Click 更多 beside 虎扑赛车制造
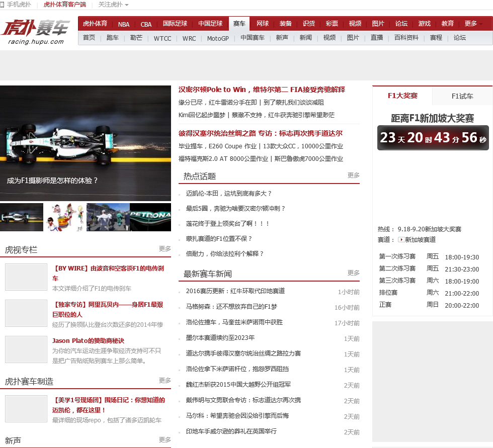Image resolution: width=493 pixels, height=448 pixels. (165, 381)
